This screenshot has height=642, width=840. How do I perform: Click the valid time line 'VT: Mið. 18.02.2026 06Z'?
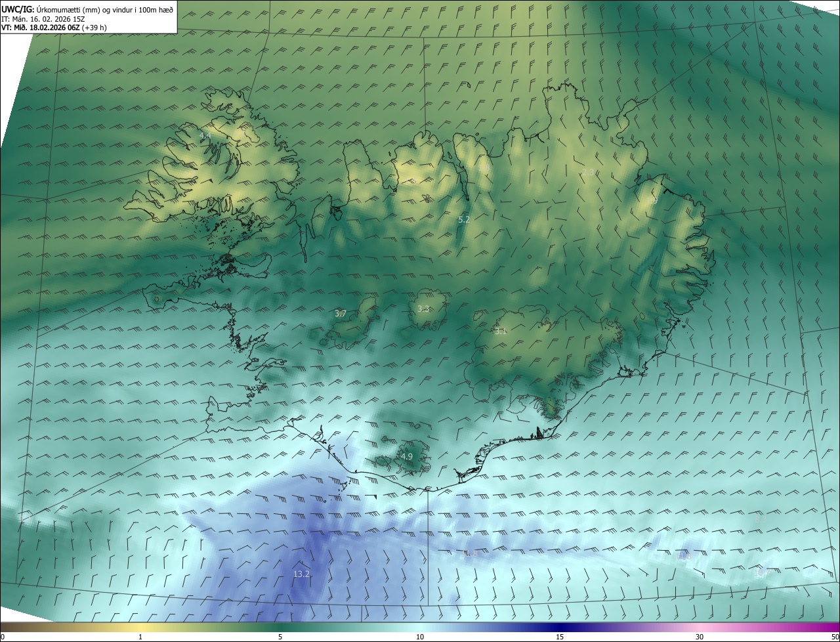(x=41, y=28)
